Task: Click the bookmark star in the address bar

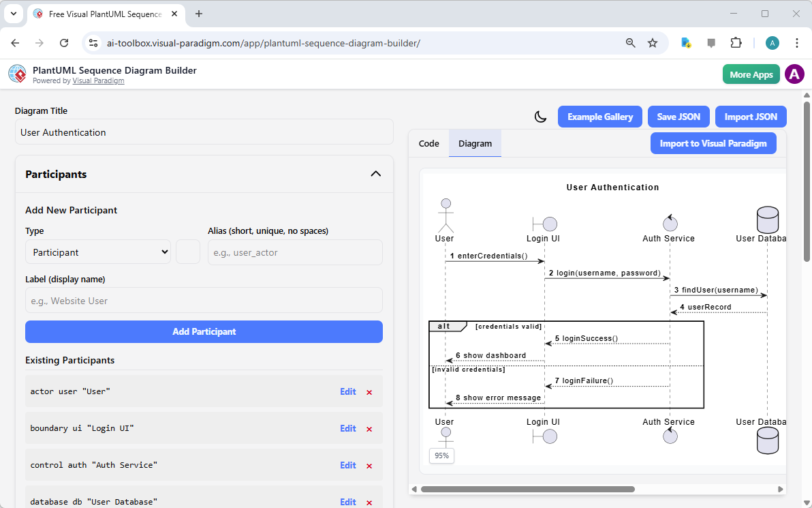Action: (x=653, y=42)
